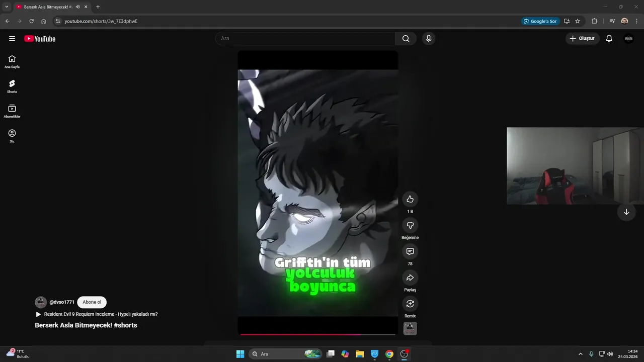
Task: Open the dvso1771 channel avatar
Action: (41, 302)
